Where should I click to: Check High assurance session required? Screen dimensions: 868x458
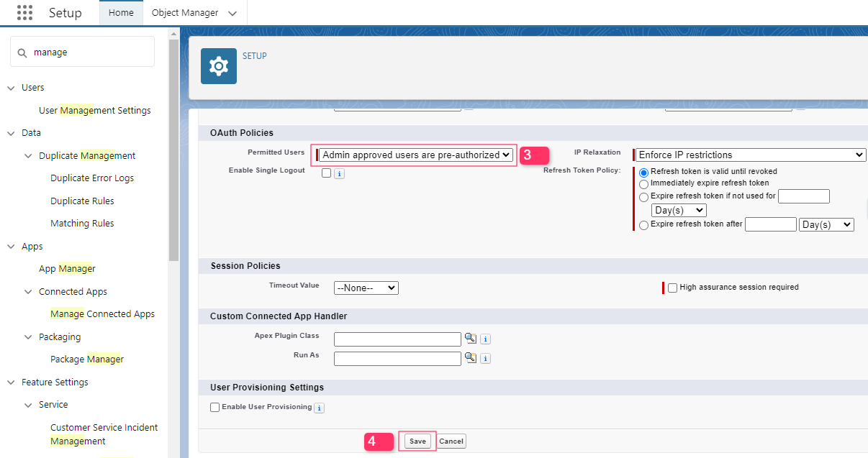[673, 288]
